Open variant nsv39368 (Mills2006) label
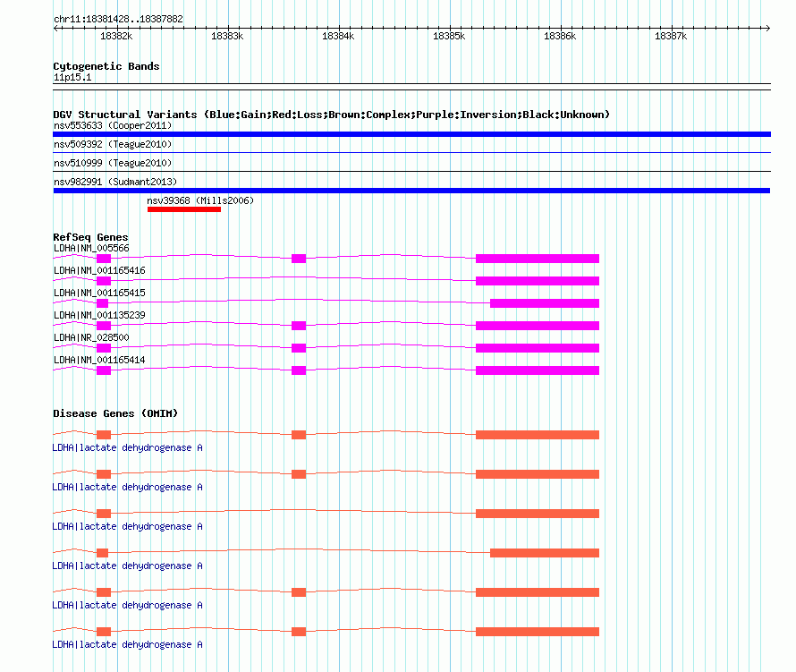This screenshot has width=796, height=672. tap(200, 200)
